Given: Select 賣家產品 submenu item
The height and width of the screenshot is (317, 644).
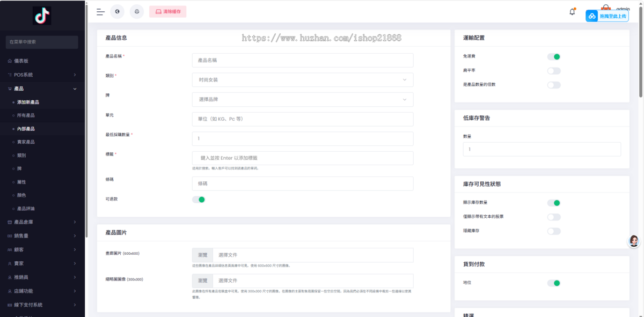Looking at the screenshot, I should point(26,142).
